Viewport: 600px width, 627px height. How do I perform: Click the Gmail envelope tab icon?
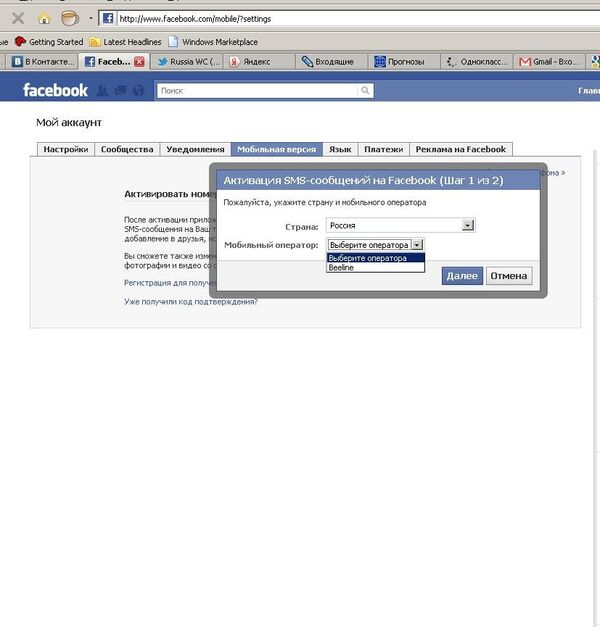point(524,62)
